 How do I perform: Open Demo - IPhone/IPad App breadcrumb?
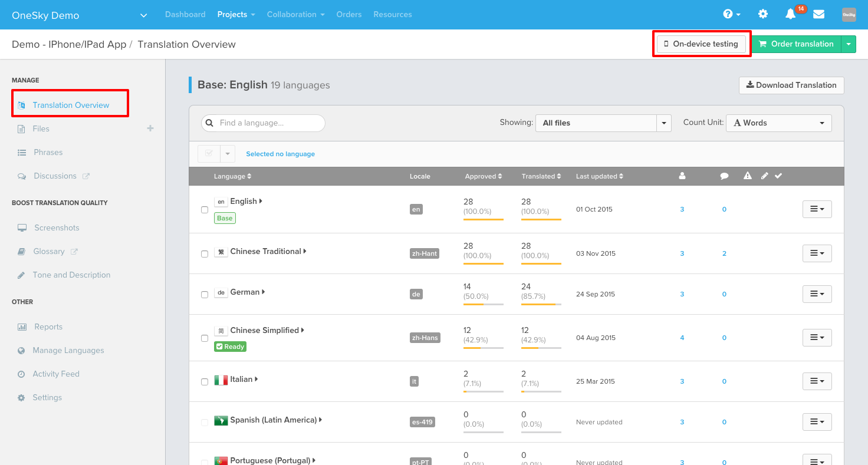69,44
